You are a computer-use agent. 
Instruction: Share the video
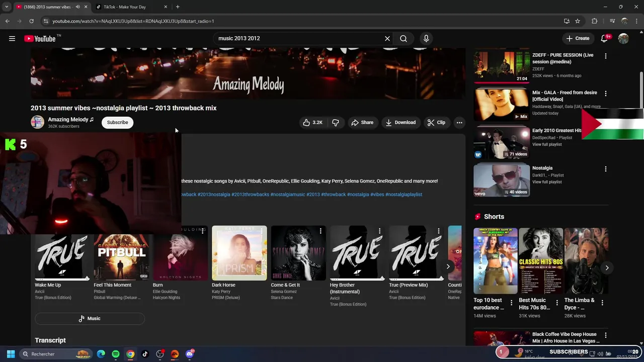click(362, 123)
